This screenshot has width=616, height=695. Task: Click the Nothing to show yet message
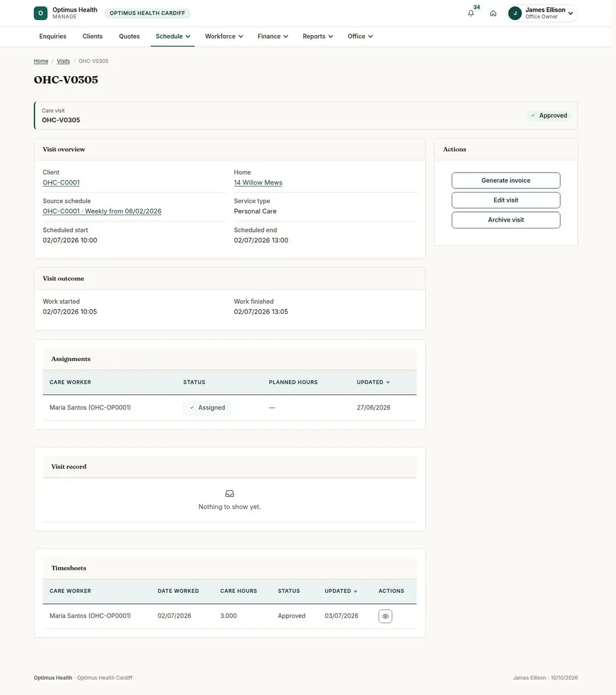[229, 507]
